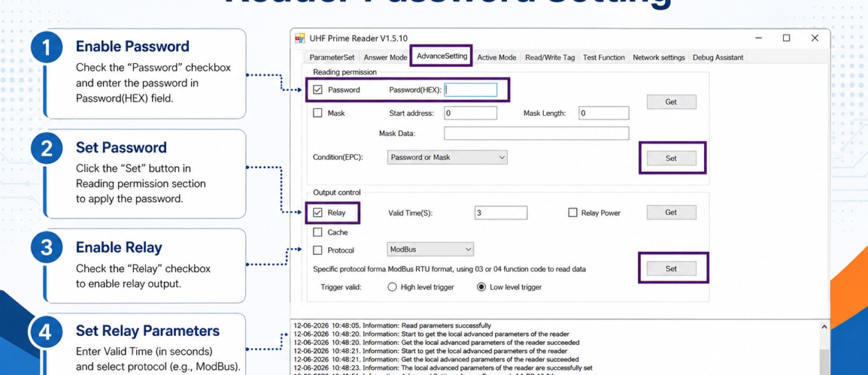Click the 'Output control' group label
The width and height of the screenshot is (868, 375).
[337, 192]
